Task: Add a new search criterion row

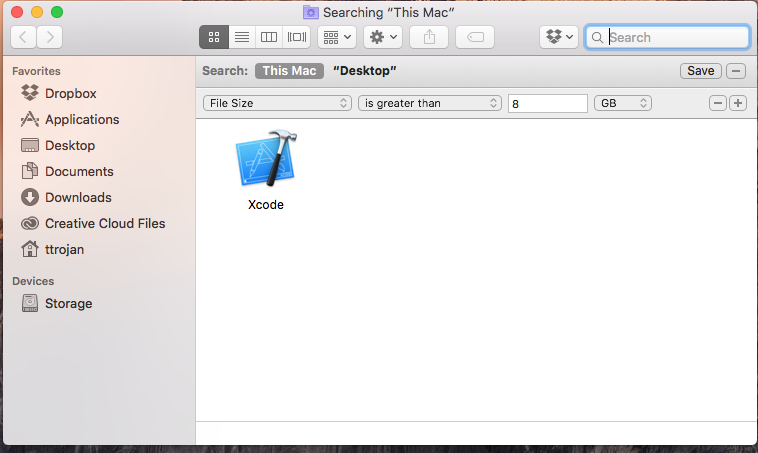Action: [738, 103]
